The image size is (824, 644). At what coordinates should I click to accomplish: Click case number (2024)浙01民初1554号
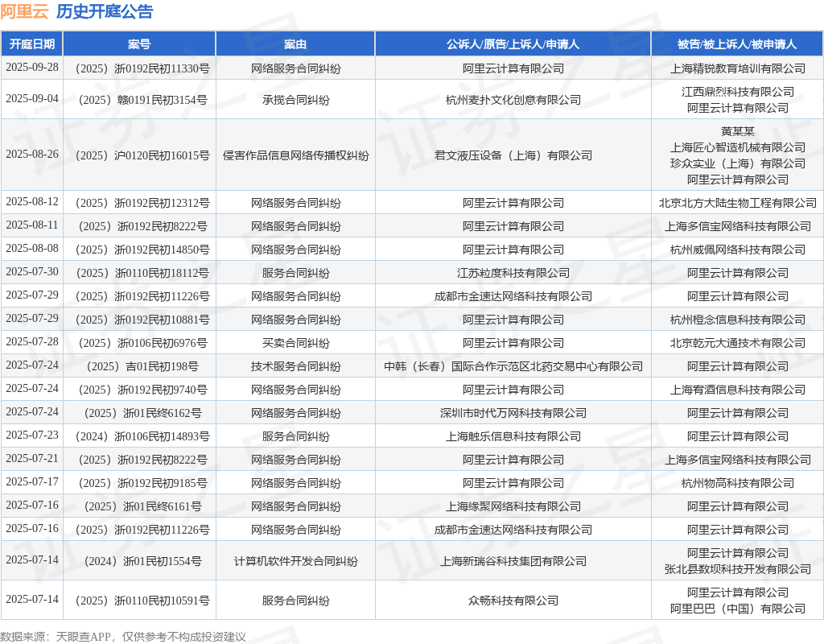(139, 561)
